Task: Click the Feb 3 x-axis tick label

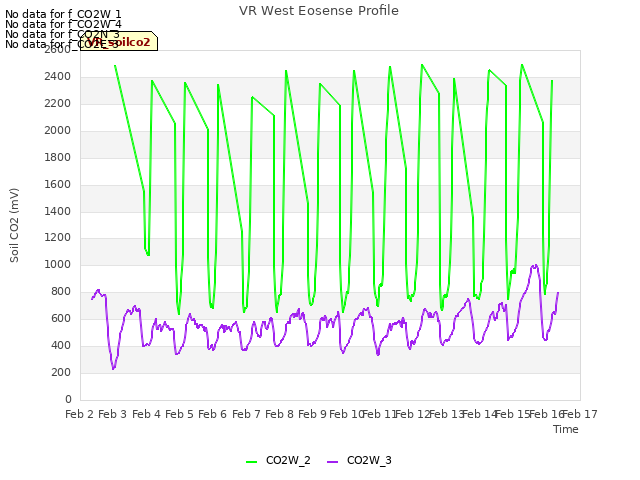Action: [113, 414]
